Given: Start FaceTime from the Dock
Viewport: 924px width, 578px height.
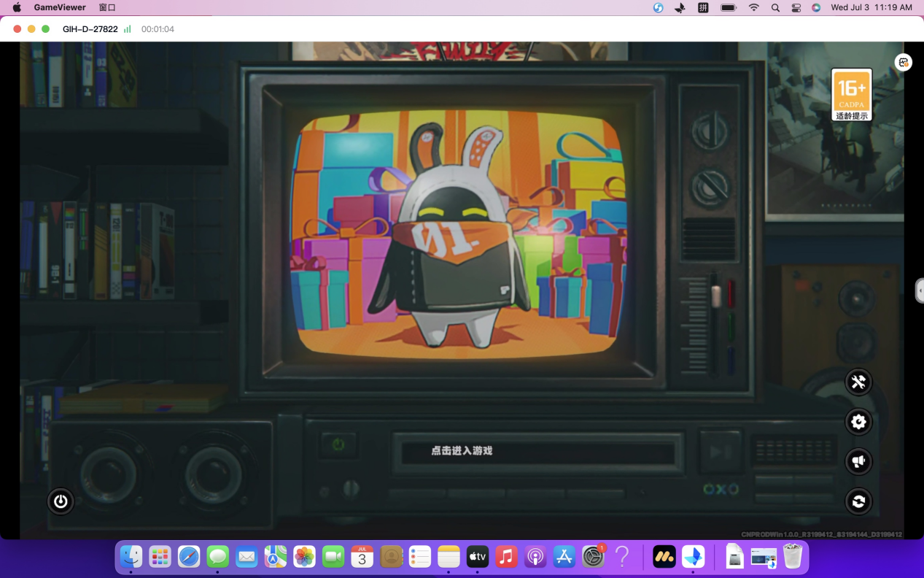Looking at the screenshot, I should pos(333,557).
